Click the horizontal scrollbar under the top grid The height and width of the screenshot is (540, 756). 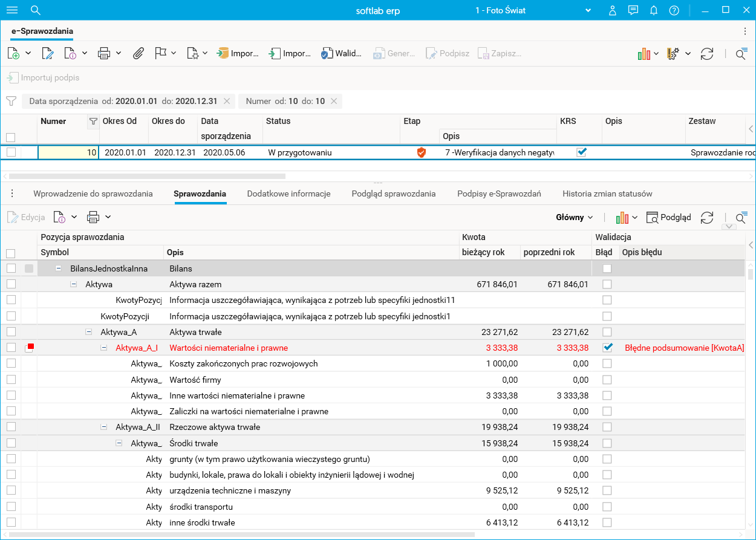(147, 177)
